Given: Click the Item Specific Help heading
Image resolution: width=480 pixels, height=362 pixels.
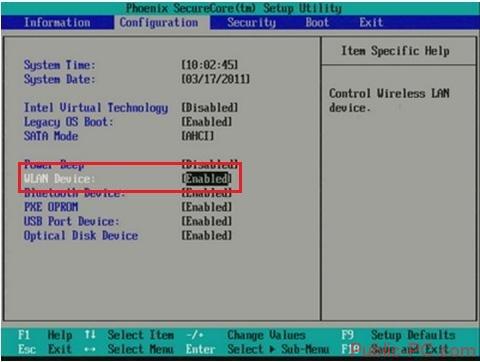Looking at the screenshot, I should click(x=395, y=51).
